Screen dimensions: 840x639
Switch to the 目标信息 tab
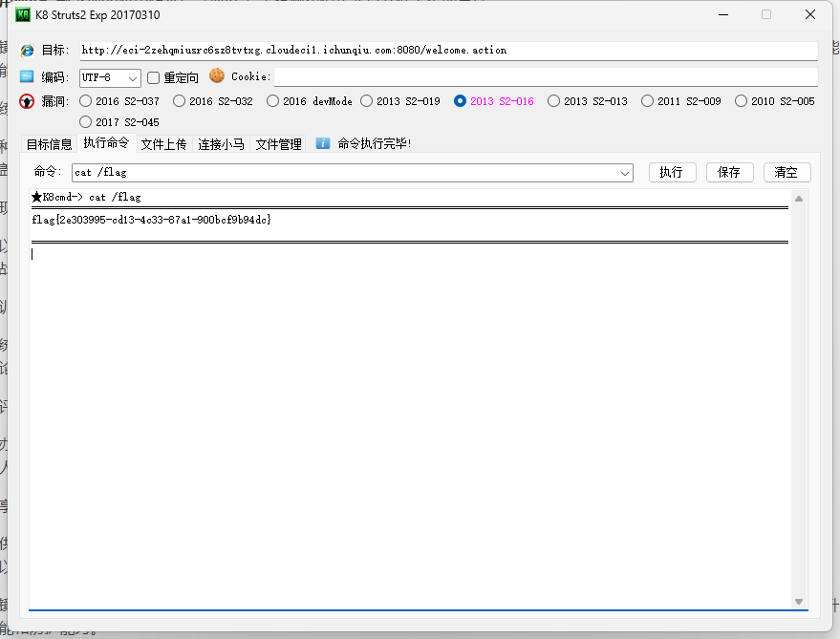click(49, 146)
